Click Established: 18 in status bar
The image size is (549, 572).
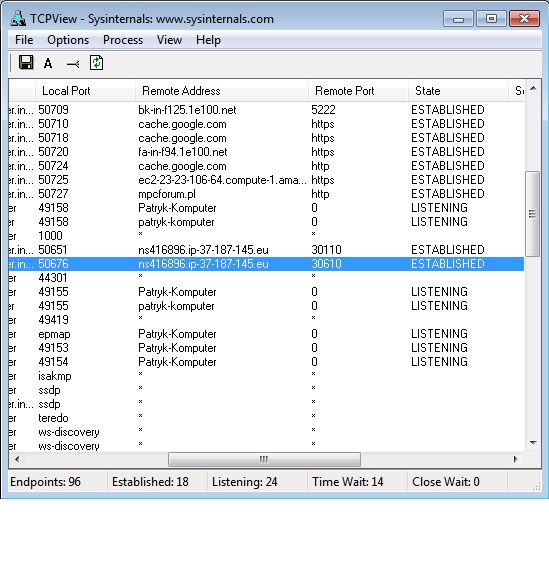(x=150, y=482)
